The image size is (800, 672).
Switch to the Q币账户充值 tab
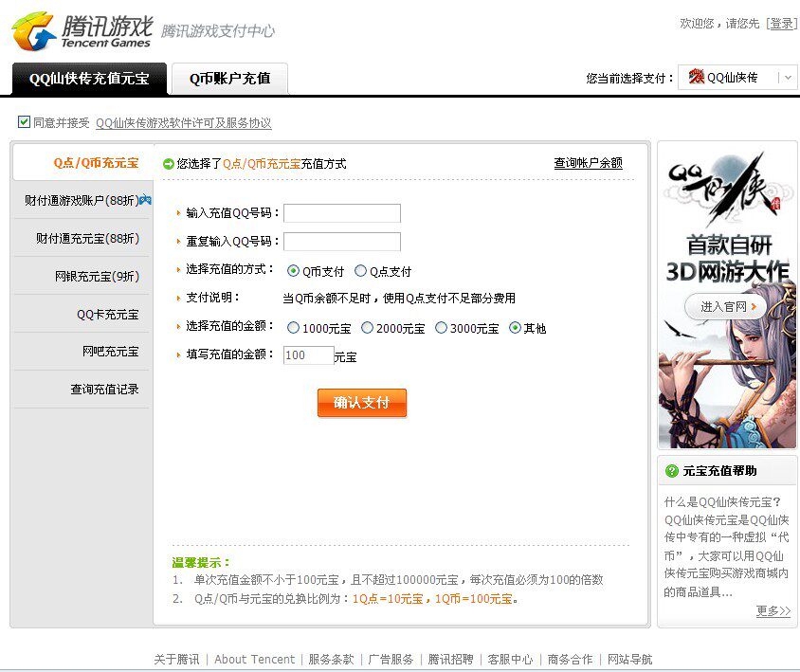click(x=229, y=79)
